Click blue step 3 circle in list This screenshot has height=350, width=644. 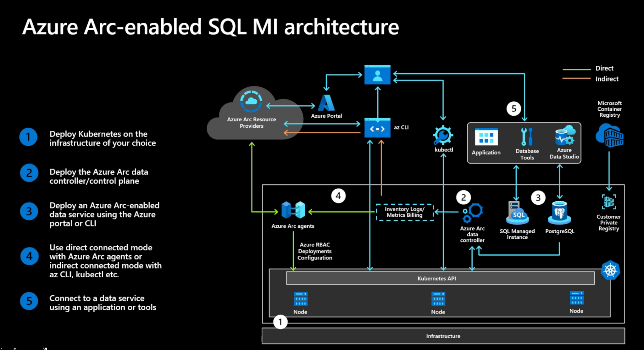click(x=29, y=211)
